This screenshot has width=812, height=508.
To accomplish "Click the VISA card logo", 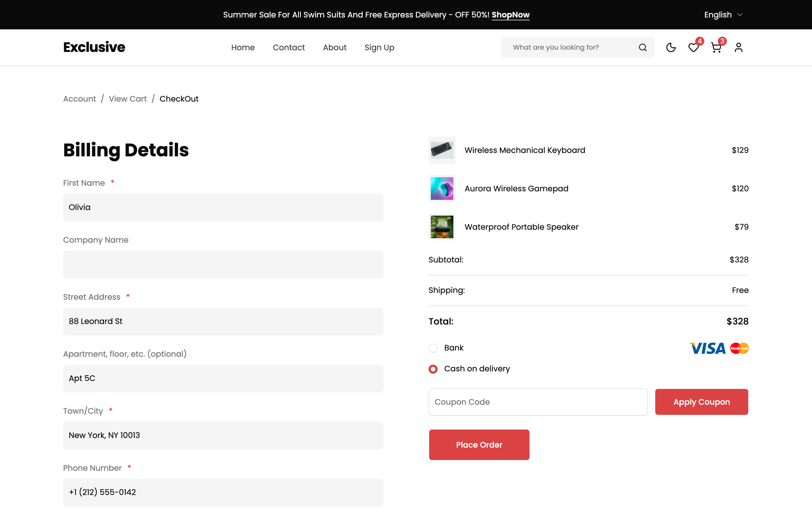I will coord(707,348).
